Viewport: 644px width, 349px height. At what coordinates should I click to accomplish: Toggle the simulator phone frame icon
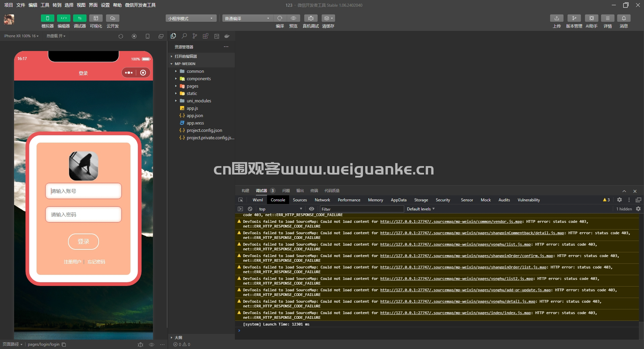pos(148,36)
